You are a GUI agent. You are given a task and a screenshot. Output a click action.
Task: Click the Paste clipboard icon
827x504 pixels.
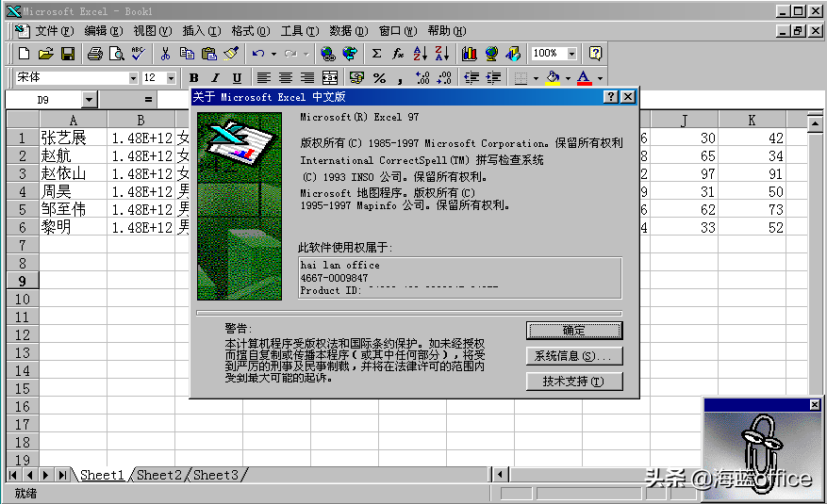(x=208, y=53)
